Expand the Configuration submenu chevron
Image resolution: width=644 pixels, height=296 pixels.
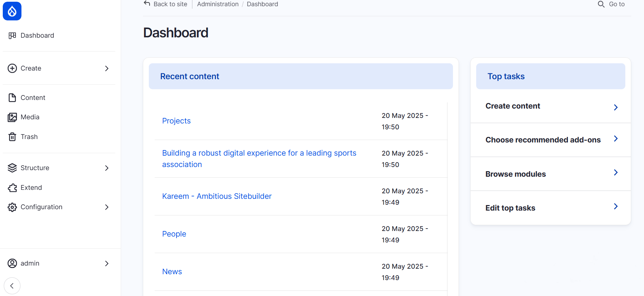click(107, 207)
